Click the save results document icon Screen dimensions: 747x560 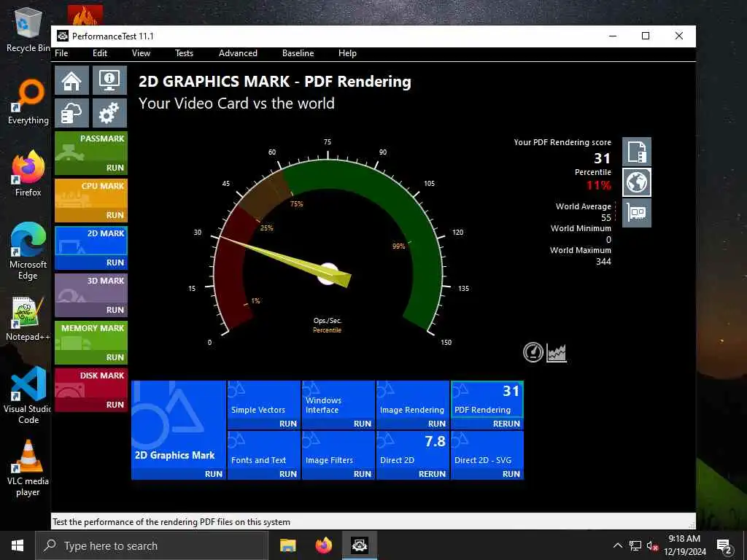(x=636, y=152)
